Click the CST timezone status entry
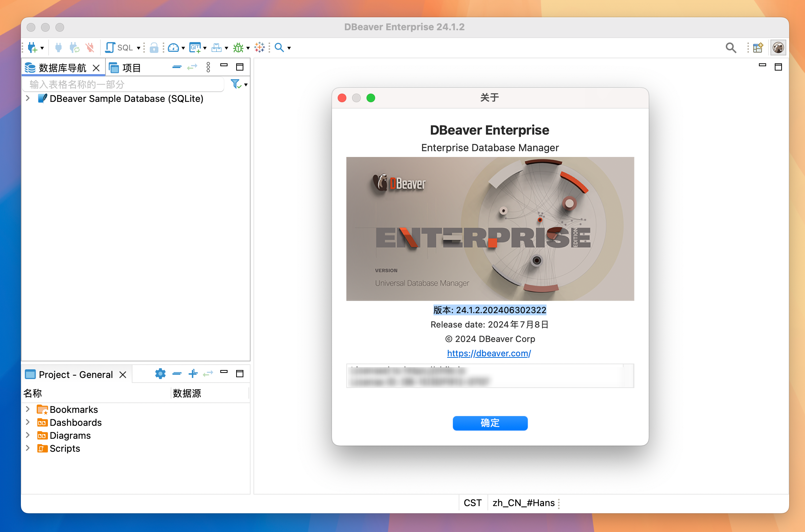Image resolution: width=805 pixels, height=532 pixels. click(473, 503)
